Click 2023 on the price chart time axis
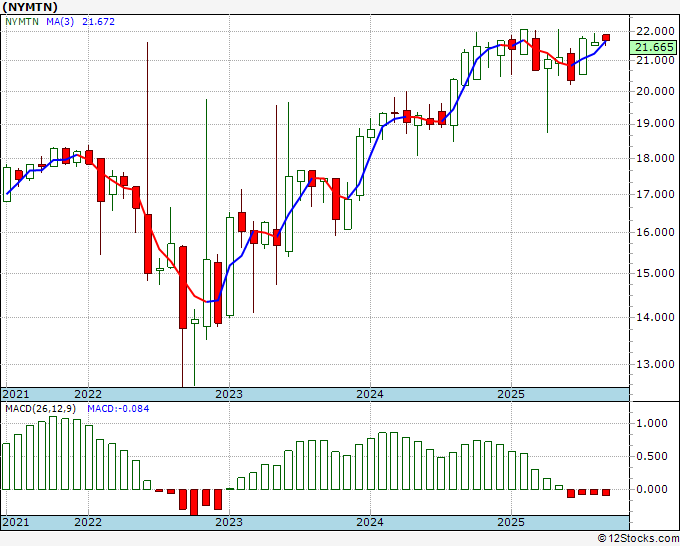The width and height of the screenshot is (680, 546). coord(229,394)
